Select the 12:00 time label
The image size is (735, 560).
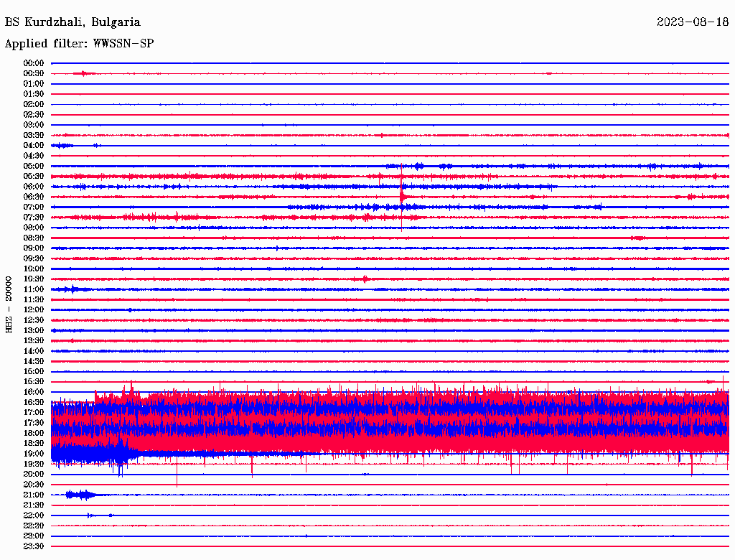click(x=34, y=310)
